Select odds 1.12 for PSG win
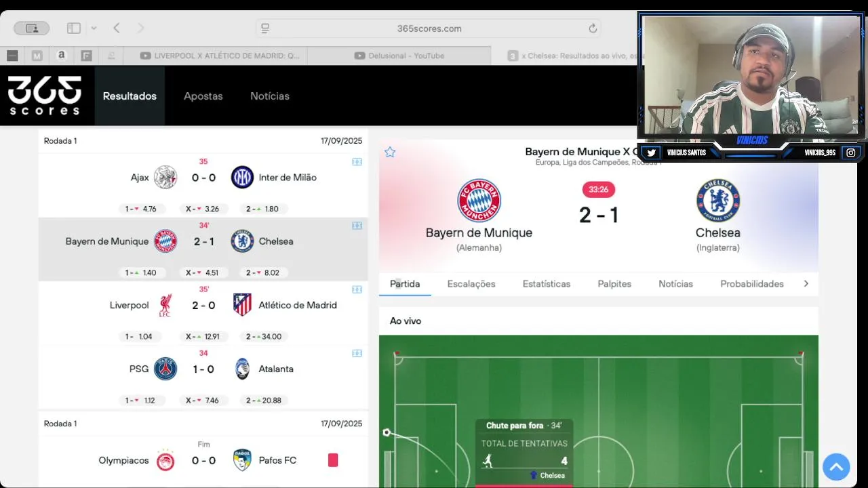Screen dimensions: 868x488 coord(140,400)
